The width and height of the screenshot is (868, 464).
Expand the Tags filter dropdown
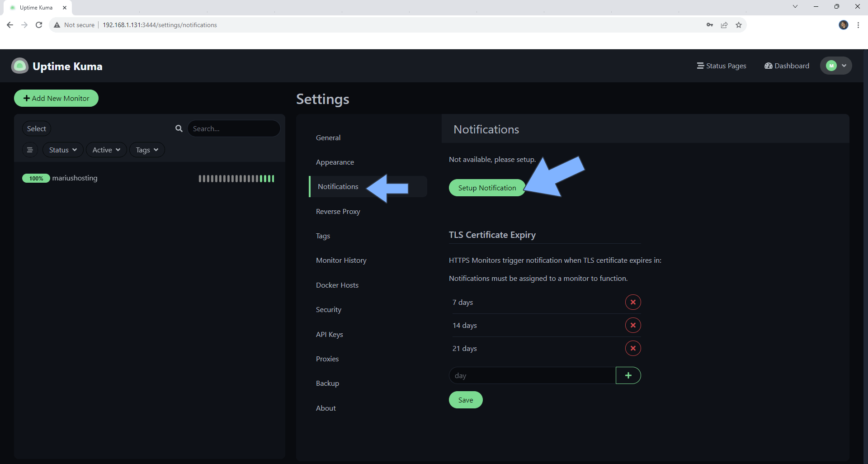click(146, 150)
